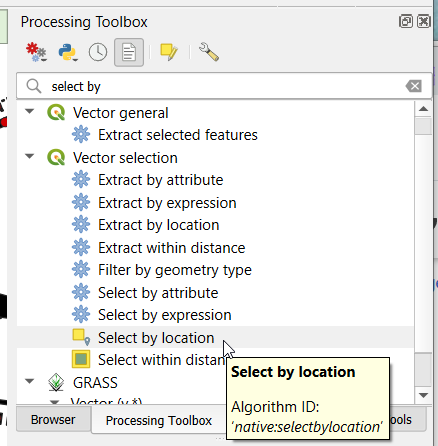The height and width of the screenshot is (446, 438).
Task: Select the Extract selected features algorithm
Action: pyautogui.click(x=178, y=135)
